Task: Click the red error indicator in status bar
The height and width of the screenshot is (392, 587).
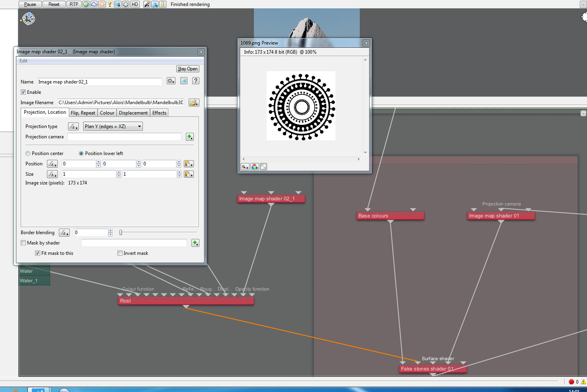Action: [571, 382]
